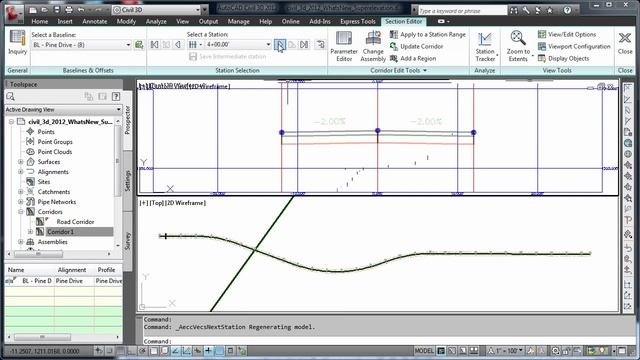Open Change Assembly tool

(x=373, y=46)
